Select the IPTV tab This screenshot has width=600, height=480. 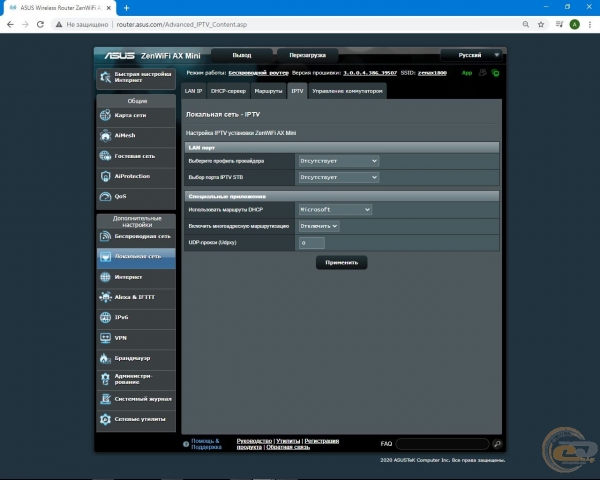point(297,91)
